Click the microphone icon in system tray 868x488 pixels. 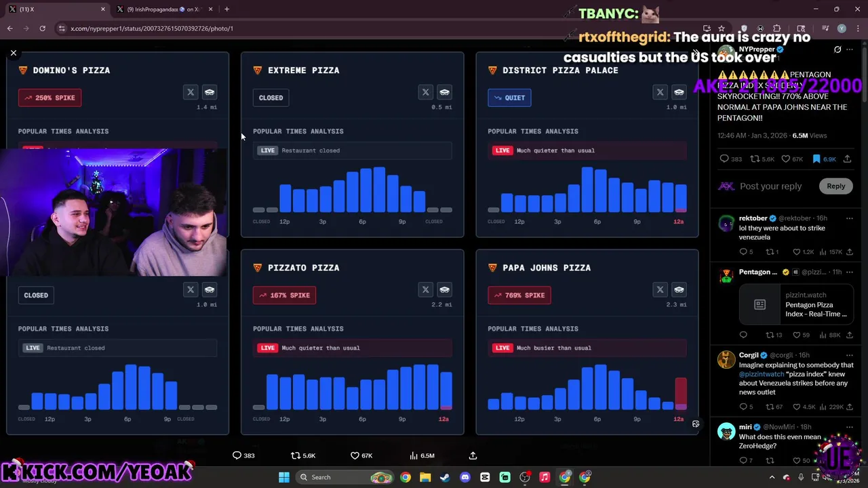pos(801,477)
